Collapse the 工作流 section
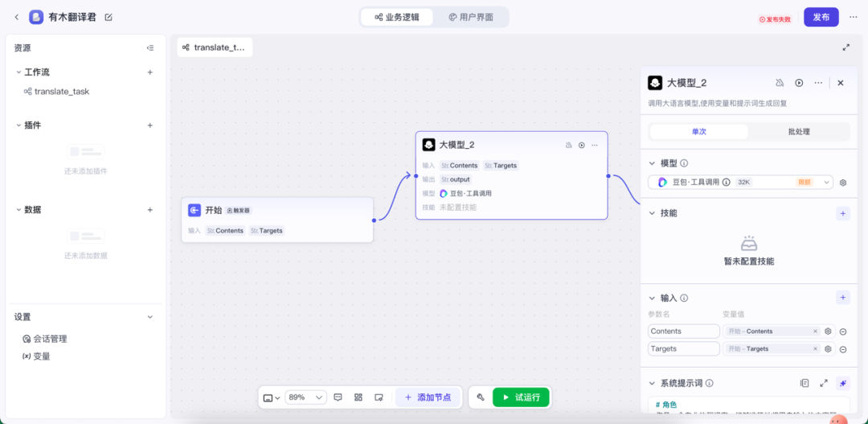This screenshot has height=424, width=868. [18, 72]
